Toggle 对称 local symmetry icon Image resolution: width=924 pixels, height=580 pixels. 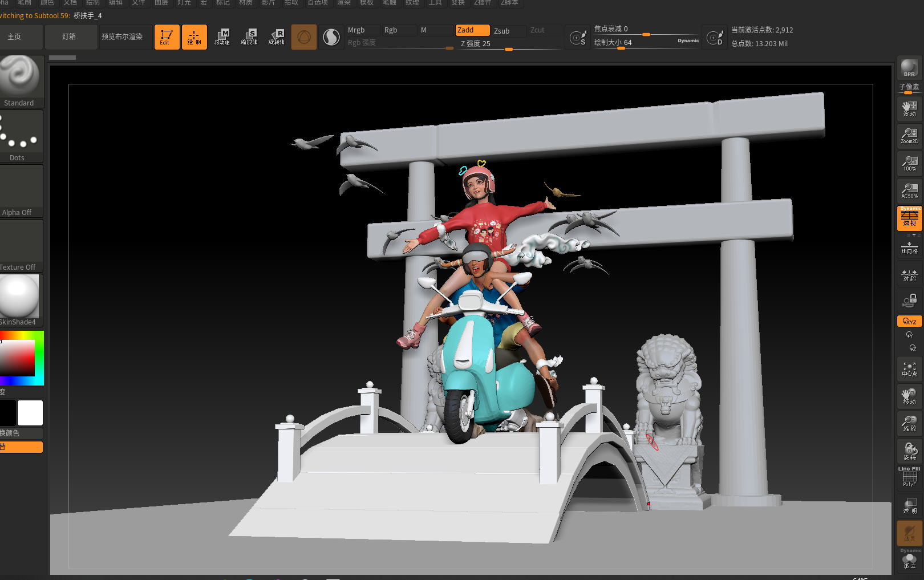click(909, 275)
